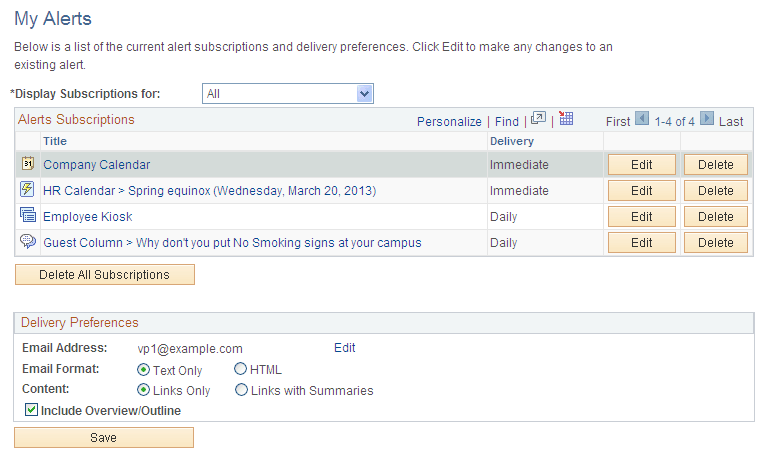Go to next rows with right arrow
Image resolution: width=761 pixels, height=453 pixels.
click(706, 119)
